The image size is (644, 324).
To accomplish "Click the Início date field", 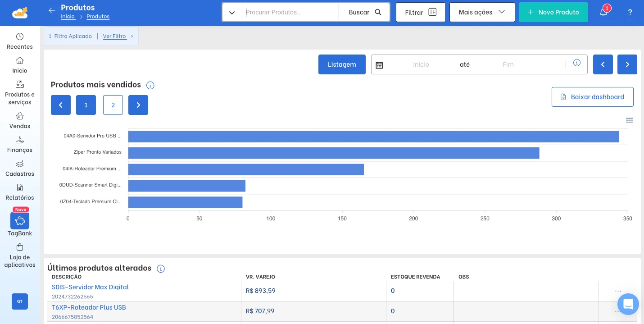I will [x=421, y=64].
